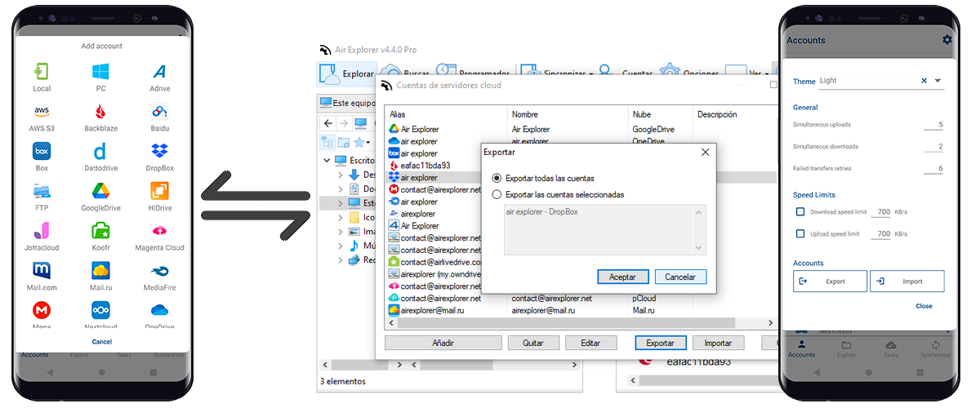
Task: Click the Quitar button
Action: 533,343
